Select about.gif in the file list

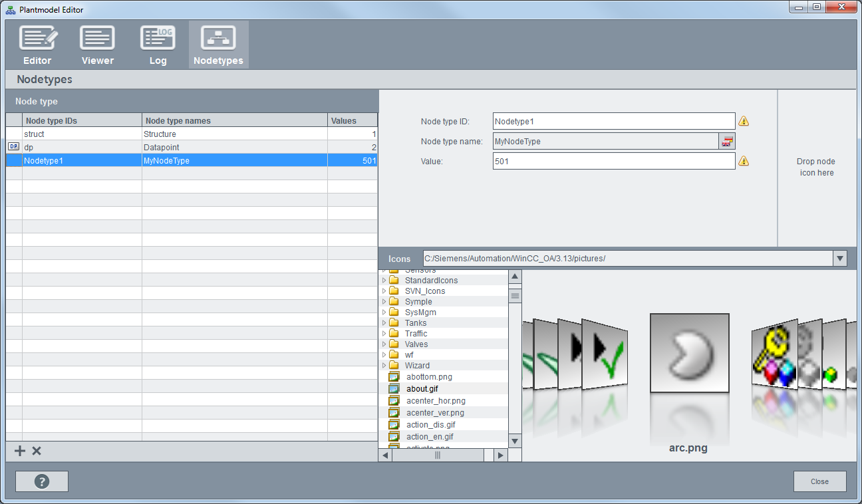coord(422,389)
